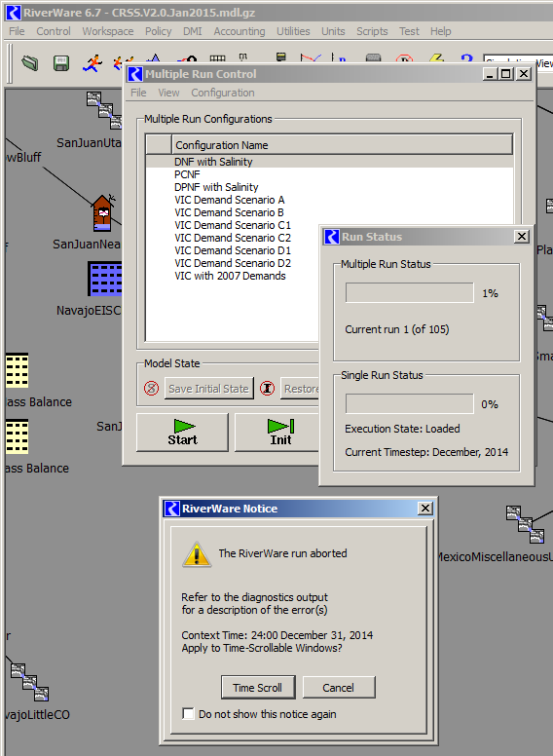553x756 pixels.
Task: Open the Control menu
Action: click(54, 31)
